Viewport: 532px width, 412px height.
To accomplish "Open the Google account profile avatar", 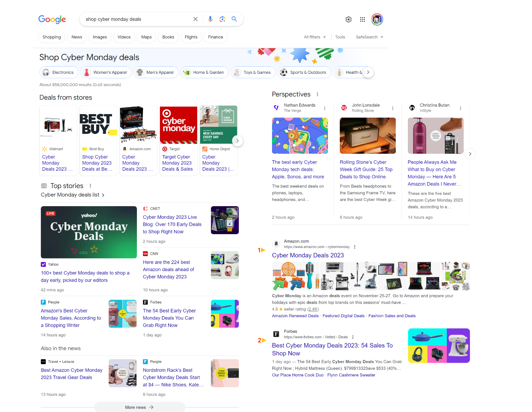I will pyautogui.click(x=377, y=19).
